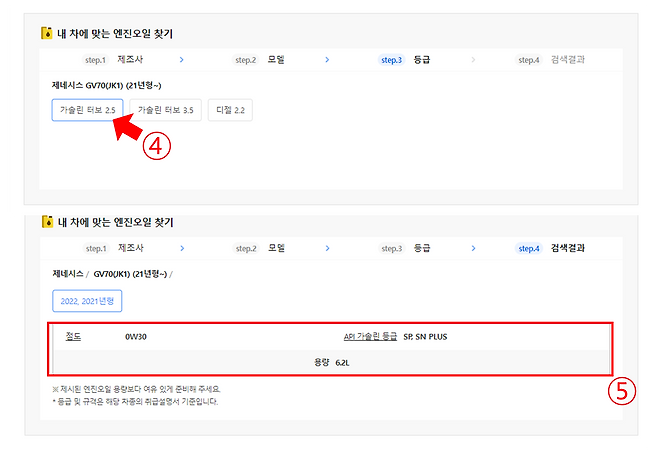Click the oil can icon in the lower panel title

click(46, 221)
